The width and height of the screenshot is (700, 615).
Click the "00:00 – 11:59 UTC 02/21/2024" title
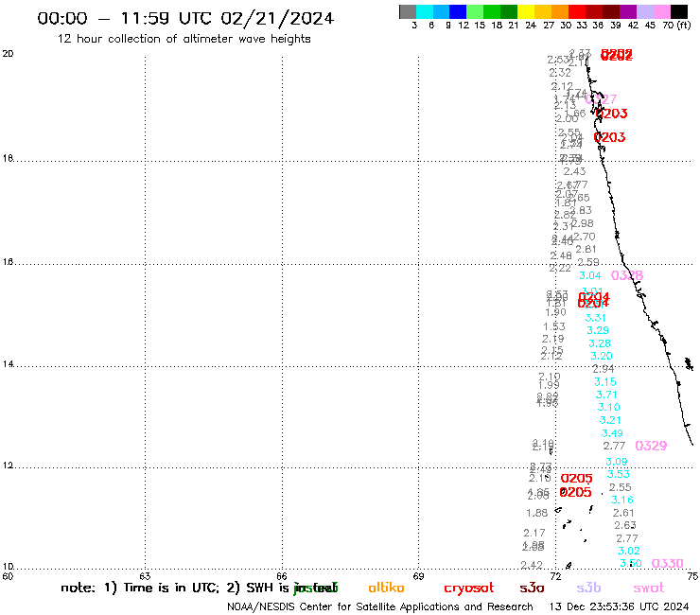[x=185, y=19]
